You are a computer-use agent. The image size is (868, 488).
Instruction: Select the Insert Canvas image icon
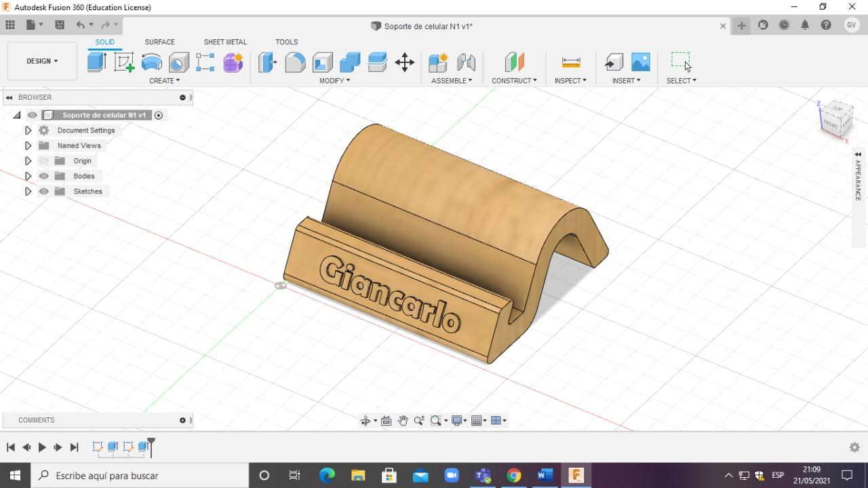(x=640, y=62)
